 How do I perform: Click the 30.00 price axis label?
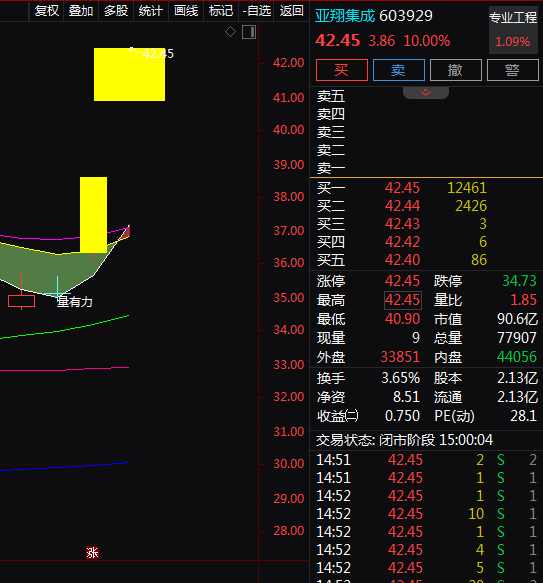click(289, 464)
